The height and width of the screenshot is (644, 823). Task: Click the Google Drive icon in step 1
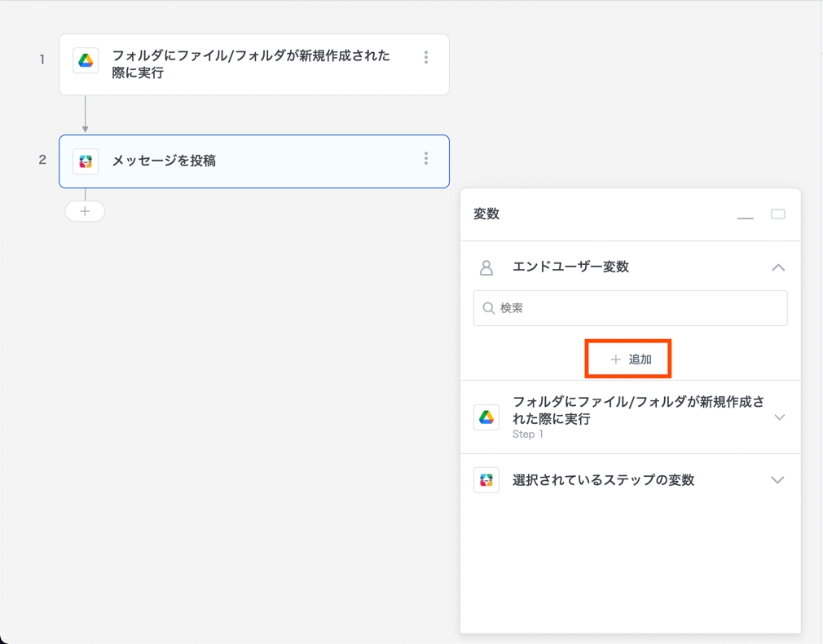click(86, 61)
